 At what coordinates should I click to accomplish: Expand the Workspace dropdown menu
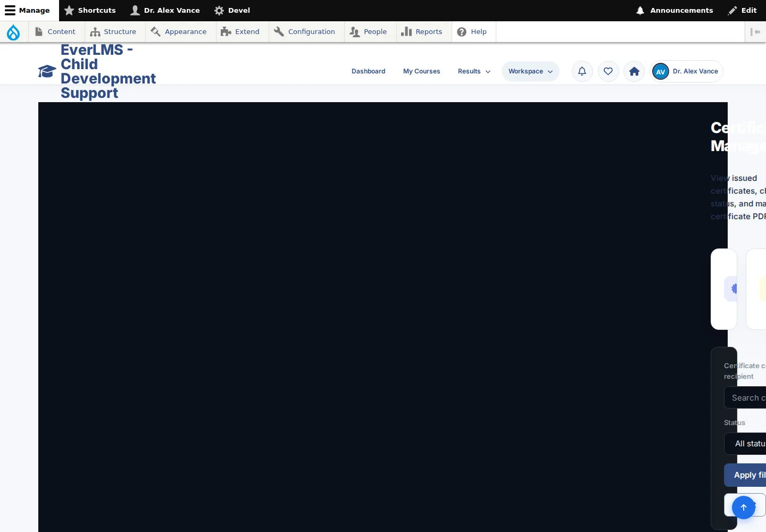(x=530, y=71)
